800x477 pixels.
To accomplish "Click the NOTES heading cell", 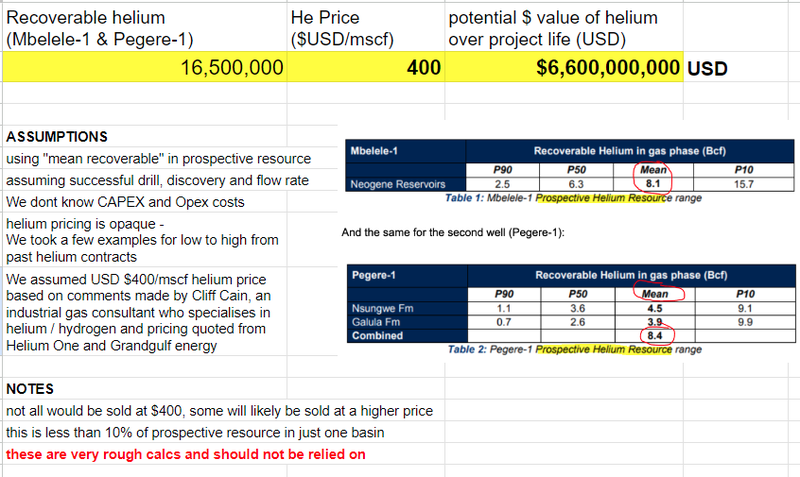I will [x=145, y=389].
